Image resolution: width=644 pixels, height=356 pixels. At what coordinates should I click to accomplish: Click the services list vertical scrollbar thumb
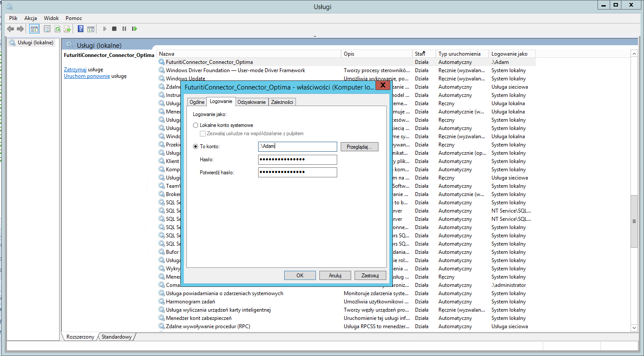[634, 221]
